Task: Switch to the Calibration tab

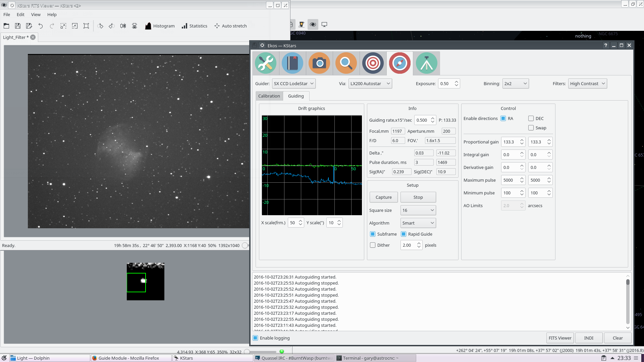Action: [x=269, y=96]
